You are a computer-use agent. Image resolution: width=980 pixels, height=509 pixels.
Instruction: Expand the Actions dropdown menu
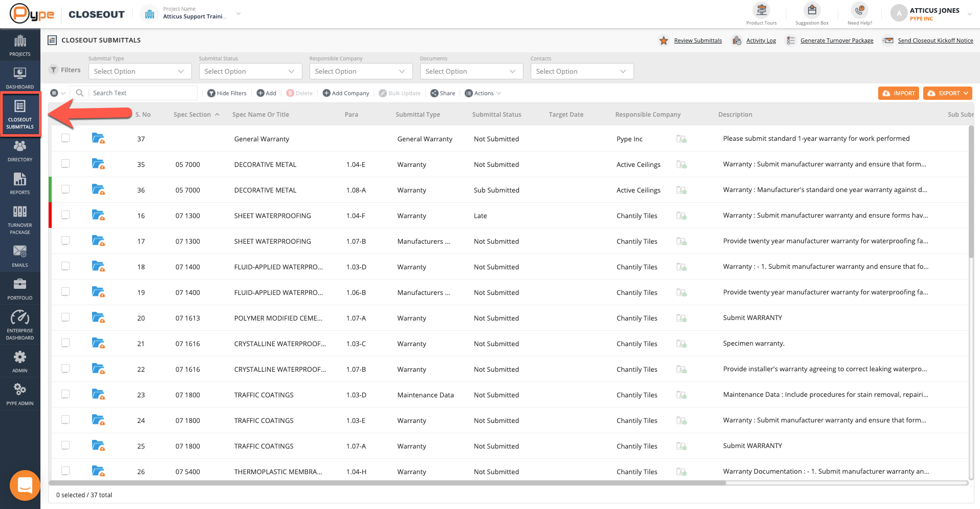click(483, 93)
